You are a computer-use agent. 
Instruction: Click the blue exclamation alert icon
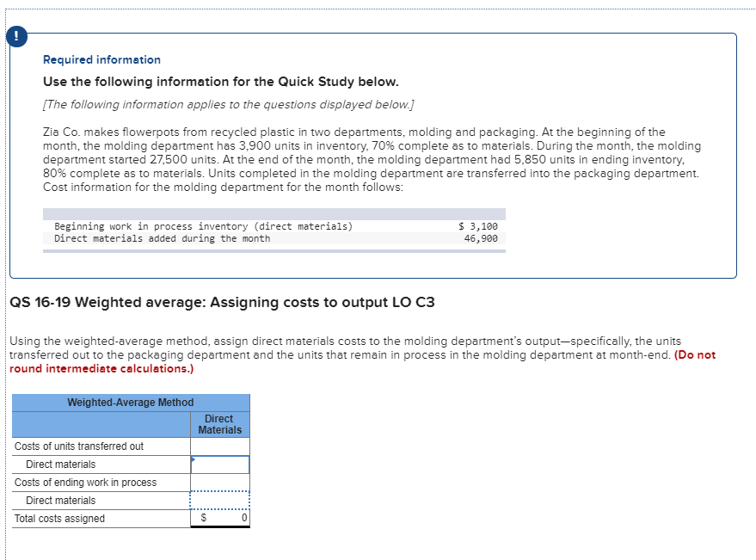pos(16,37)
